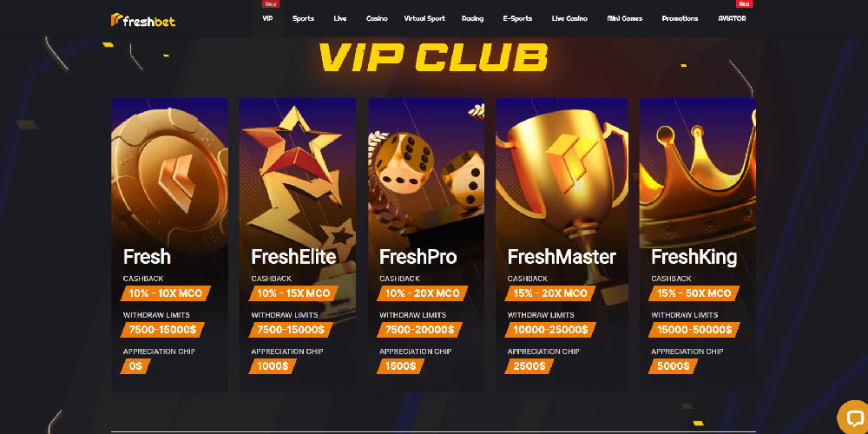Click the FreshKing crown image
The width and height of the screenshot is (868, 434).
(698, 182)
